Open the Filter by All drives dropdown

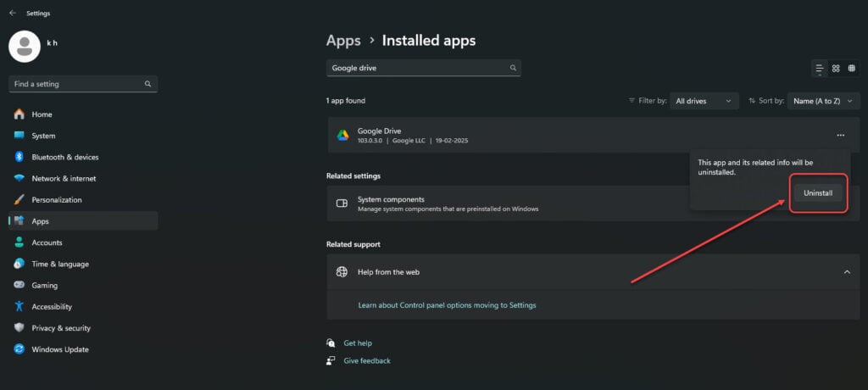pyautogui.click(x=704, y=101)
